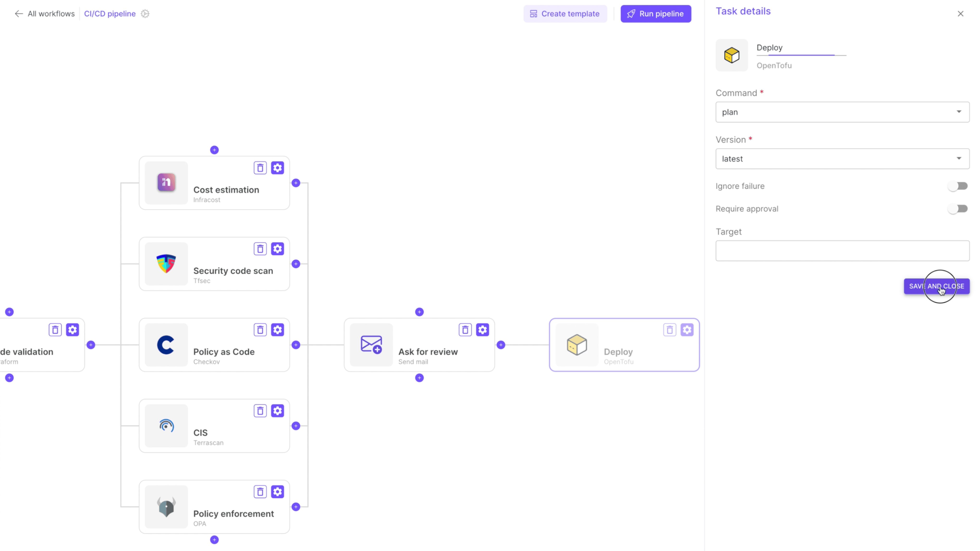Expand the Version dropdown showing latest
This screenshot has height=551, width=980.
842,159
